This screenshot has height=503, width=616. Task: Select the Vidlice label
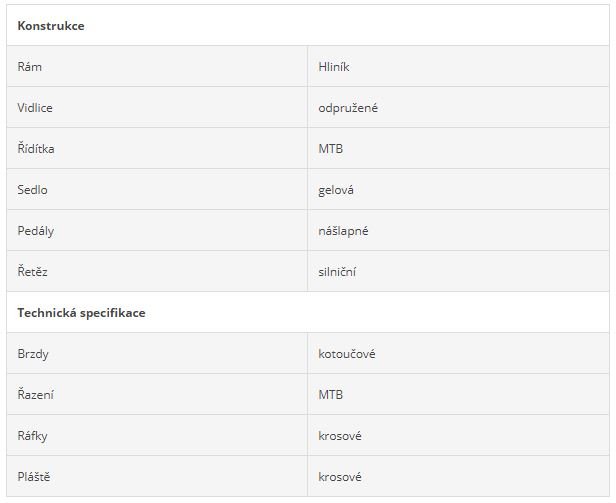35,108
